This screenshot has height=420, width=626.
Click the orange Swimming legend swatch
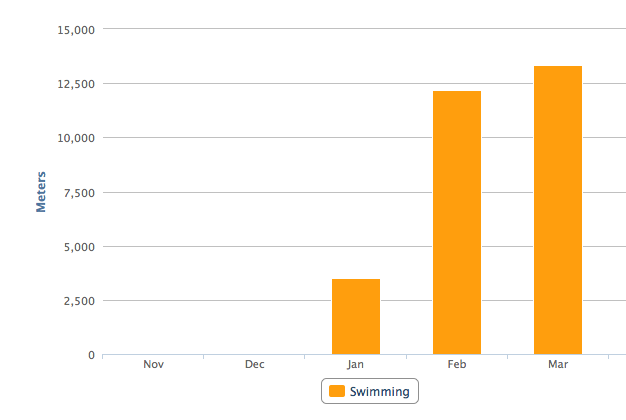[337, 392]
